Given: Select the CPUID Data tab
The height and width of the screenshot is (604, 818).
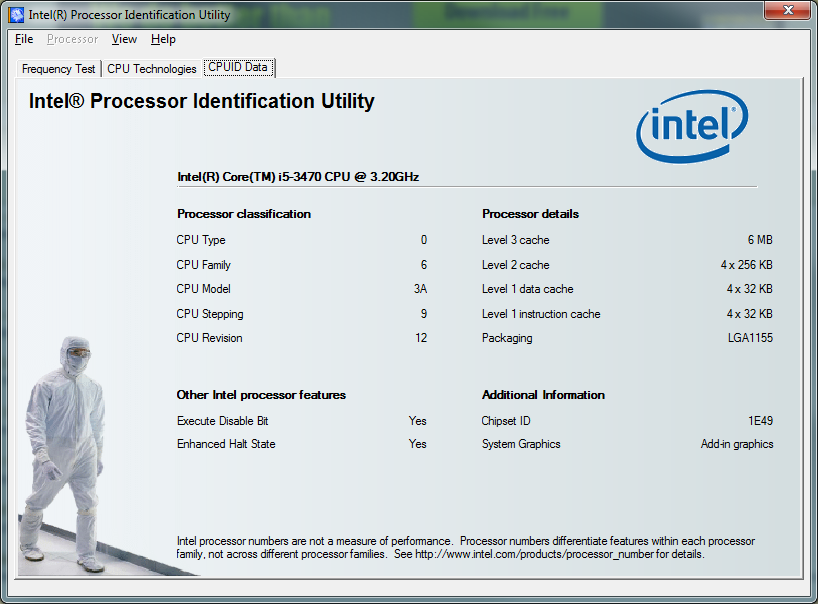Looking at the screenshot, I should tap(238, 67).
